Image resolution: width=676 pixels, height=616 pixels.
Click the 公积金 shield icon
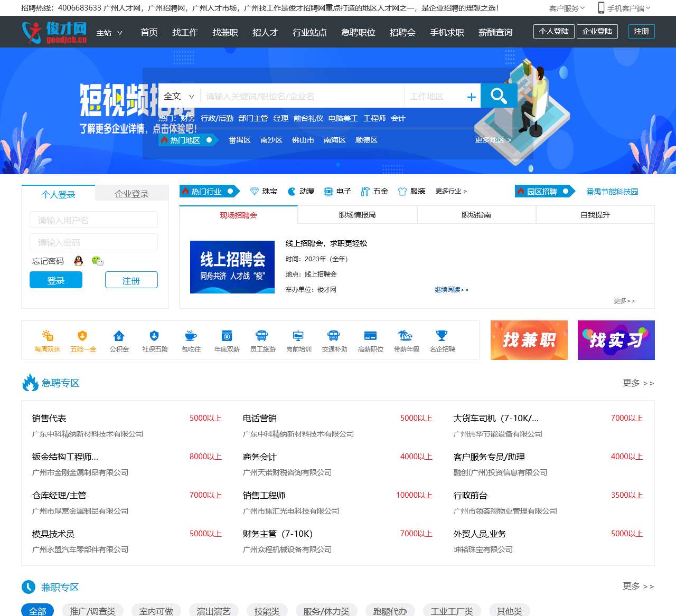pos(119,336)
